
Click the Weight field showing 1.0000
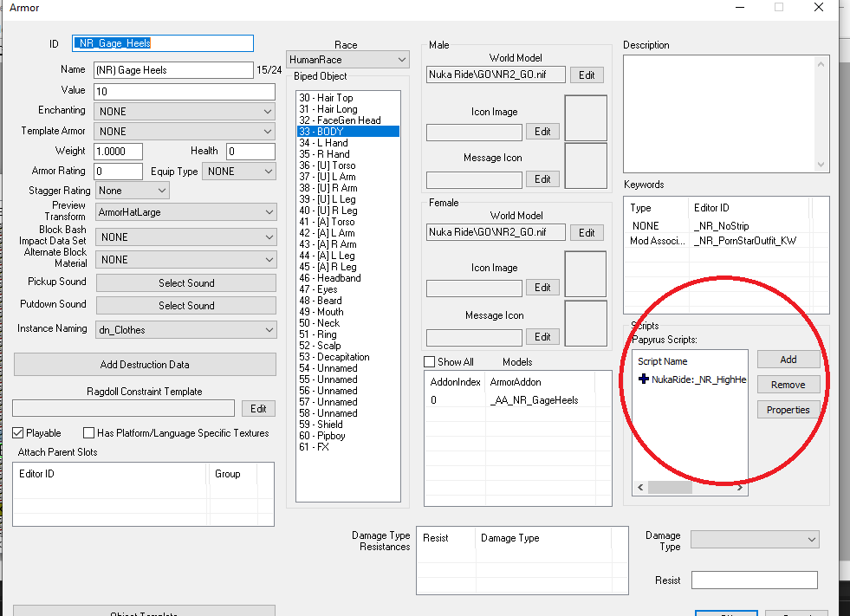(118, 152)
